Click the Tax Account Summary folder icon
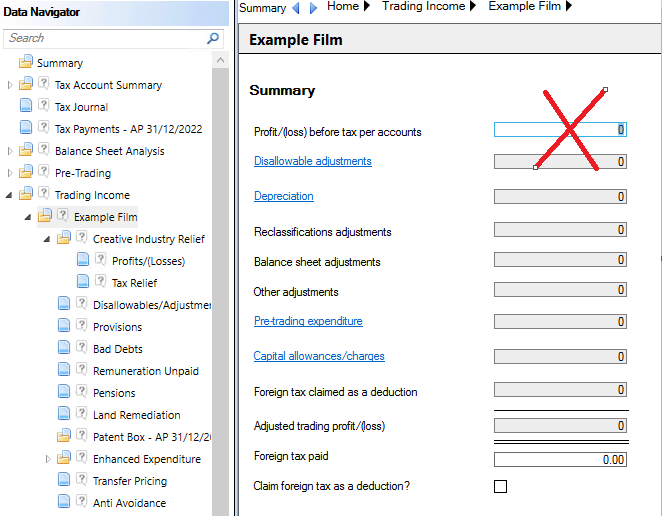This screenshot has height=516, width=662. click(25, 84)
